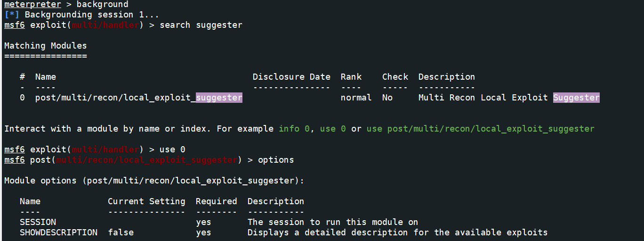The width and height of the screenshot is (644, 241).
Task: Click the green full-path "use post/multi/recon/local_exploit_suggester" text
Action: point(480,129)
